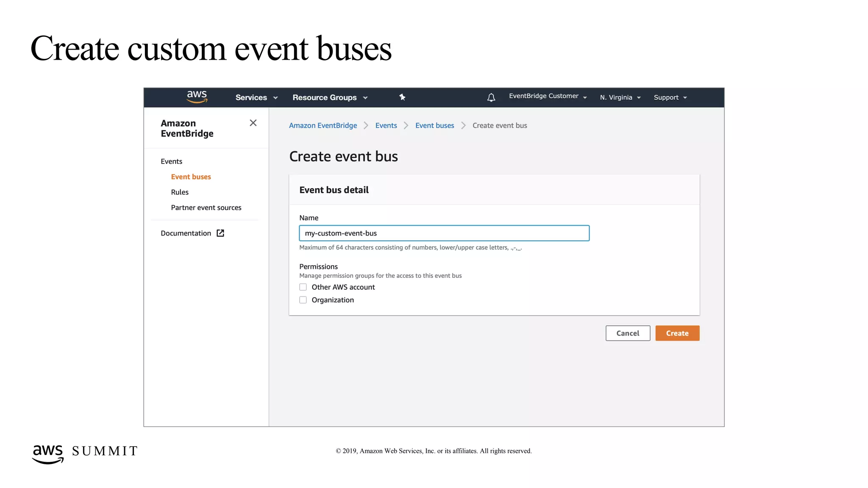Open the Services dropdown menu
Screen dimensions: 868x488
[256, 97]
